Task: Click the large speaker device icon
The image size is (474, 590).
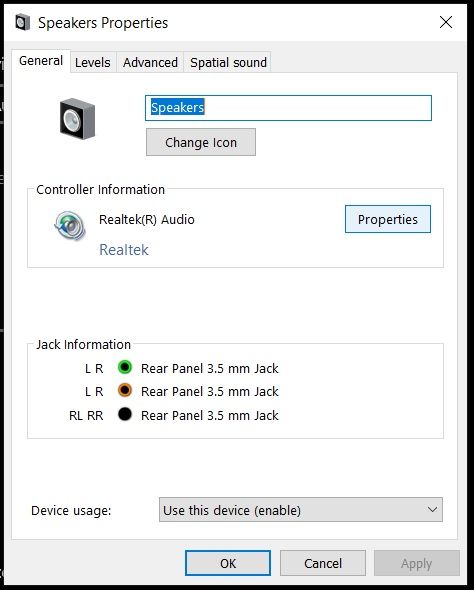Action: pos(77,119)
